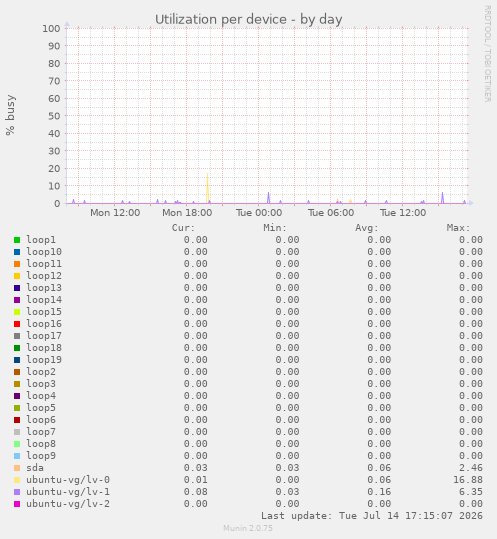
Task: Click the loop17 legend label
Action: pos(44,336)
